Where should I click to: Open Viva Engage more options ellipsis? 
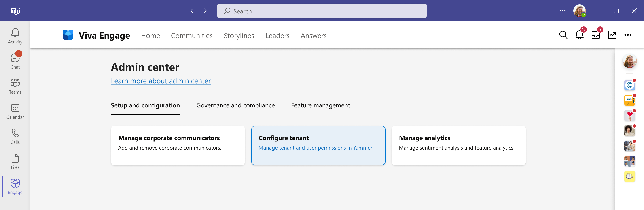point(627,35)
